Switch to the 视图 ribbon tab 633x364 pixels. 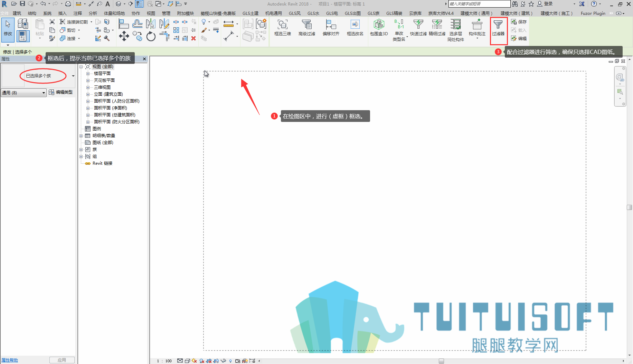click(x=151, y=13)
